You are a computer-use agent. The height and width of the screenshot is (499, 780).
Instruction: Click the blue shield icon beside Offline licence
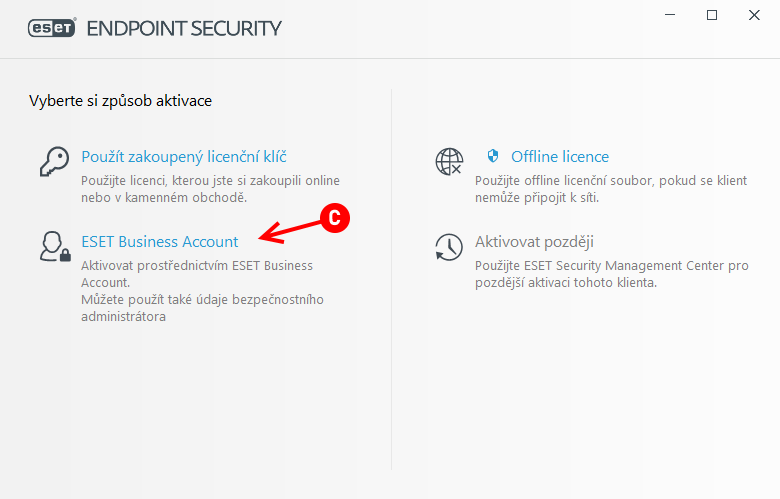(x=492, y=156)
